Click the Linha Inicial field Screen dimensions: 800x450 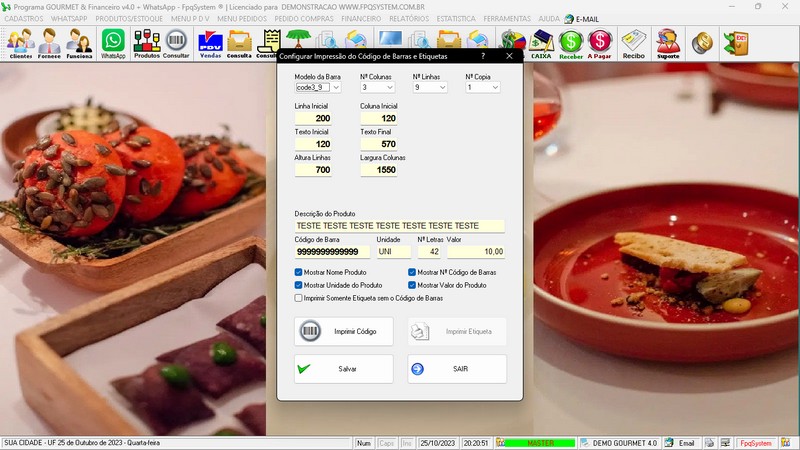[313, 118]
